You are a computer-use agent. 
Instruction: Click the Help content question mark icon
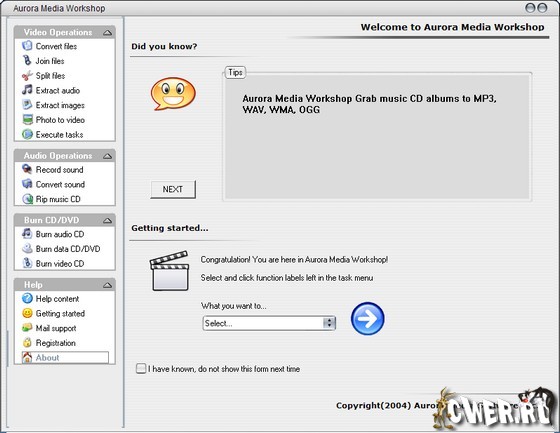pyautogui.click(x=27, y=298)
